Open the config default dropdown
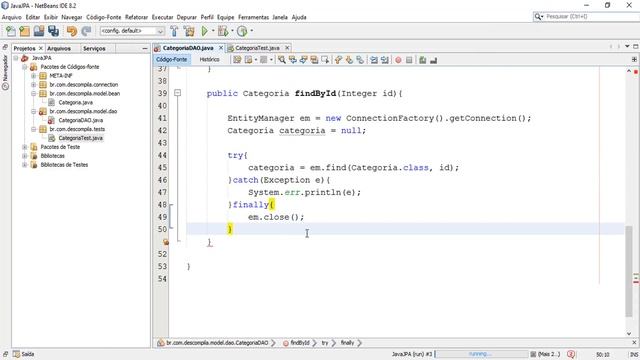Screen dimensions: 640x360 pos(132,31)
